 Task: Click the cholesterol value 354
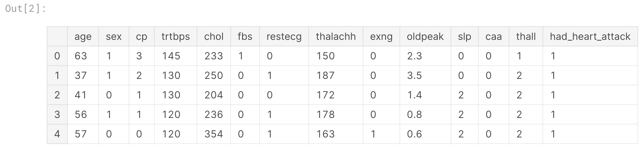[x=214, y=134]
